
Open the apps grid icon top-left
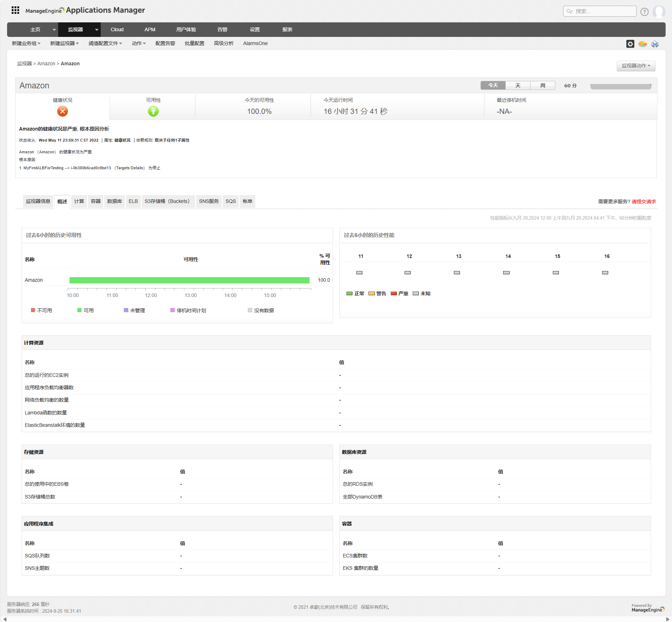point(15,10)
